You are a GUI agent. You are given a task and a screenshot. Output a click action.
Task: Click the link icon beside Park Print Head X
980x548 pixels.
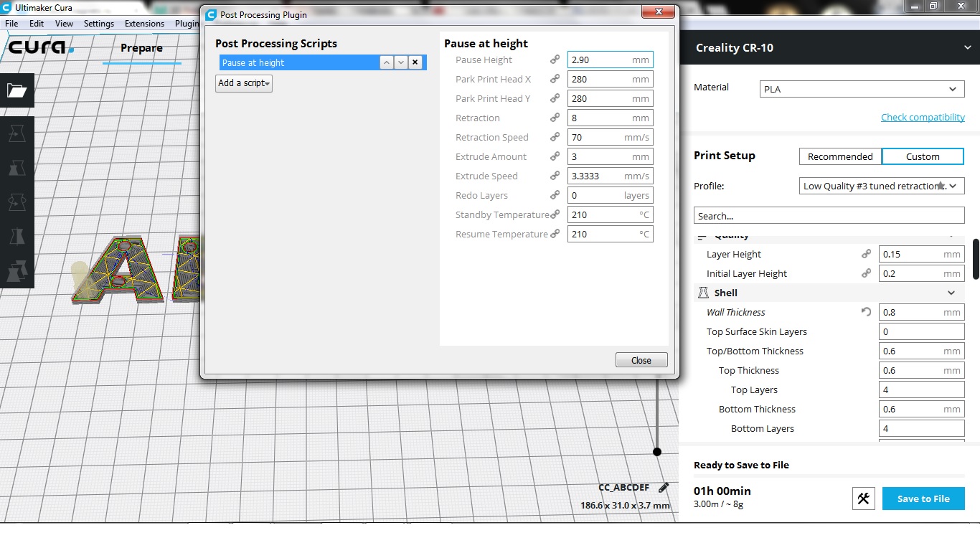point(555,79)
